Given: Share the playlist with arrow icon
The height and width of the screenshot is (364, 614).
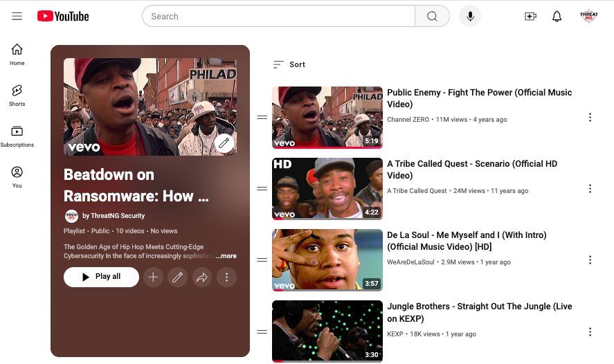Looking at the screenshot, I should click(202, 277).
